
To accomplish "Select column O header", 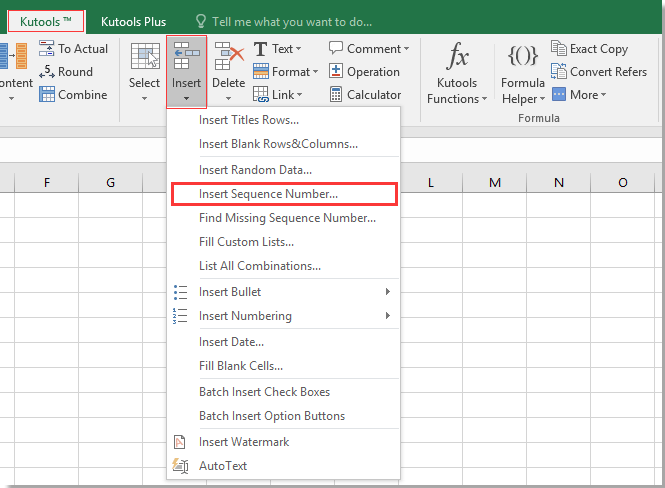I will tap(623, 183).
